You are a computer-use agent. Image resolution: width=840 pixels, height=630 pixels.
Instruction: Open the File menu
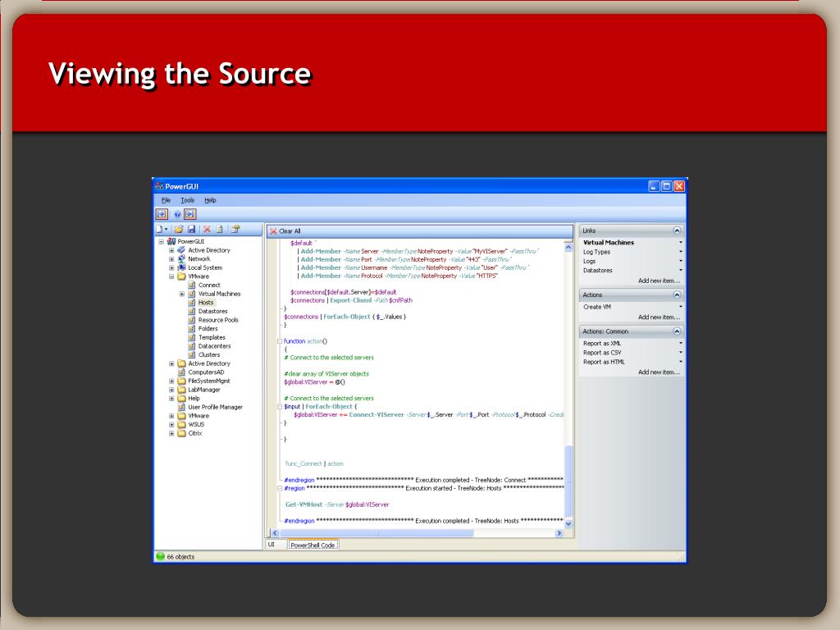[166, 200]
